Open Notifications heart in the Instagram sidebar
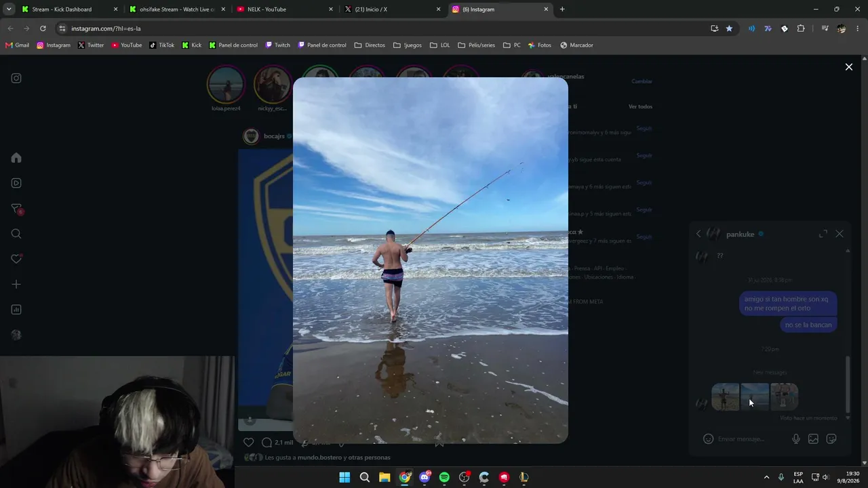The width and height of the screenshot is (868, 488). point(16,259)
